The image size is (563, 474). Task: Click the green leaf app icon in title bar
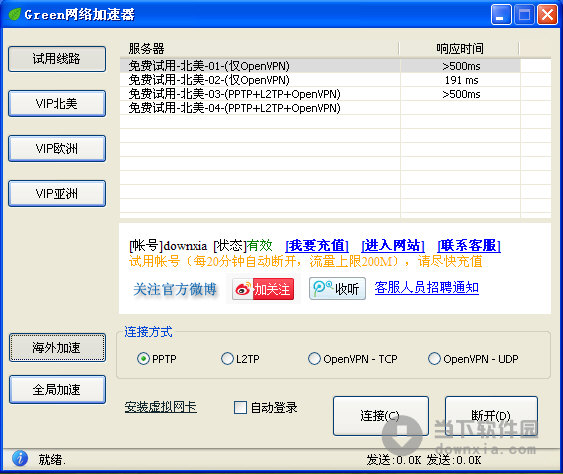pyautogui.click(x=14, y=14)
